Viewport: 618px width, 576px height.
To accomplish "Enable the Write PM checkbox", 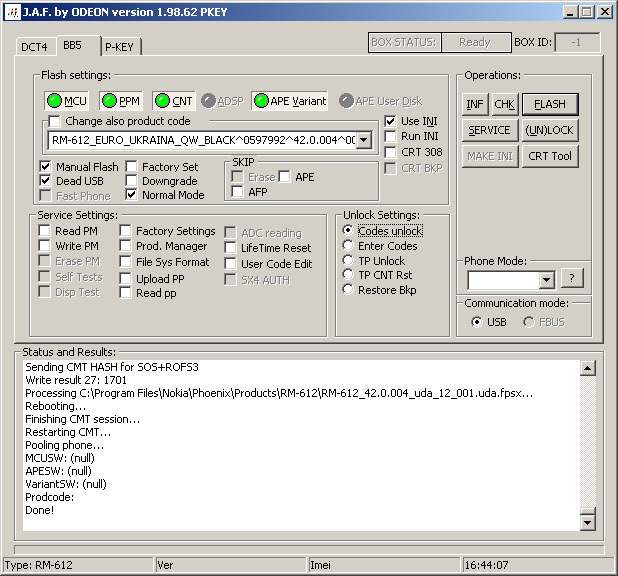I will [45, 246].
